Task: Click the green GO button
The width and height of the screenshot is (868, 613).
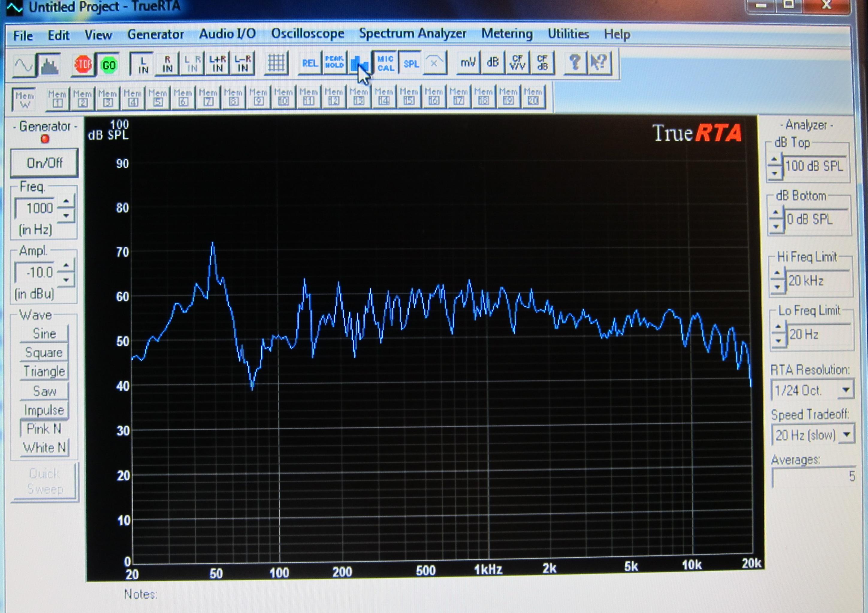Action: [x=109, y=65]
